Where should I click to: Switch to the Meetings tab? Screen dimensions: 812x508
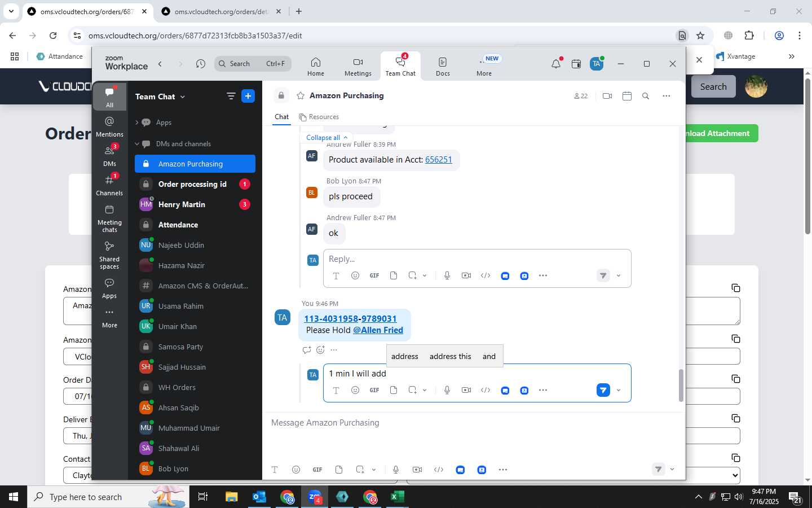point(358,66)
